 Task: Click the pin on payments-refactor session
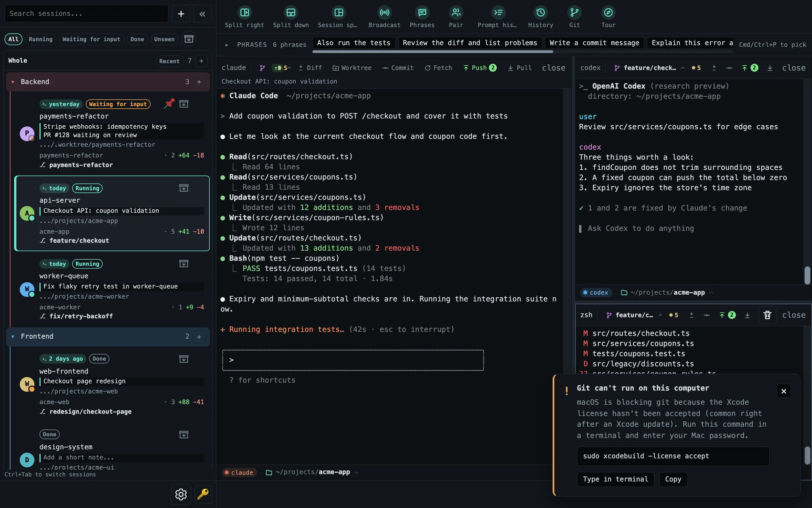pyautogui.click(x=169, y=104)
